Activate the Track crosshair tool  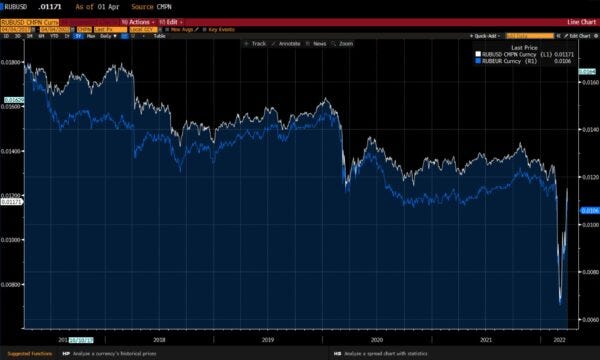256,44
